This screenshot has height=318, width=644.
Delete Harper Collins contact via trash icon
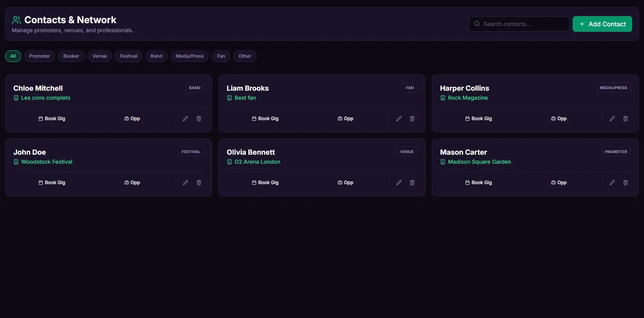626,119
